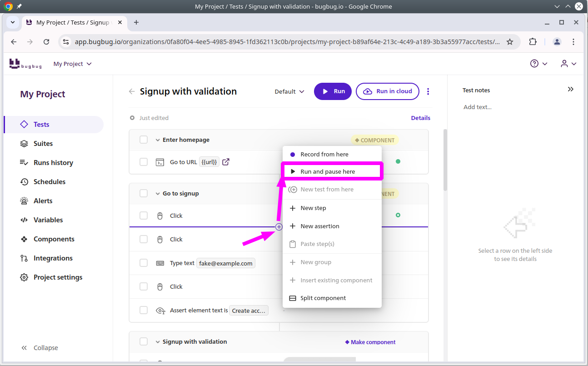
Task: Collapse the Go to signup group
Action: coord(158,194)
